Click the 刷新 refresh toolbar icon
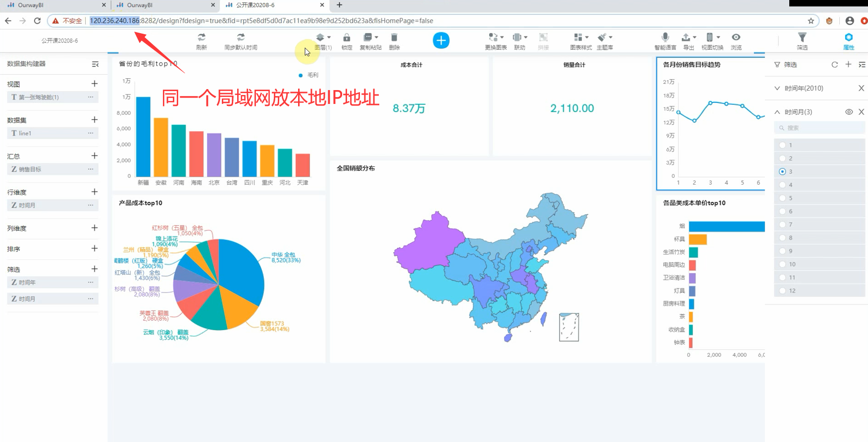Image resolution: width=868 pixels, height=442 pixels. pos(201,37)
